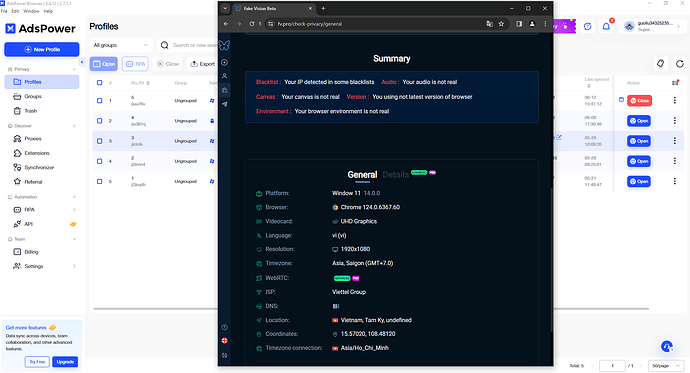Click the circular icon left of the bell
The height and width of the screenshot is (373, 690).
[x=587, y=26]
